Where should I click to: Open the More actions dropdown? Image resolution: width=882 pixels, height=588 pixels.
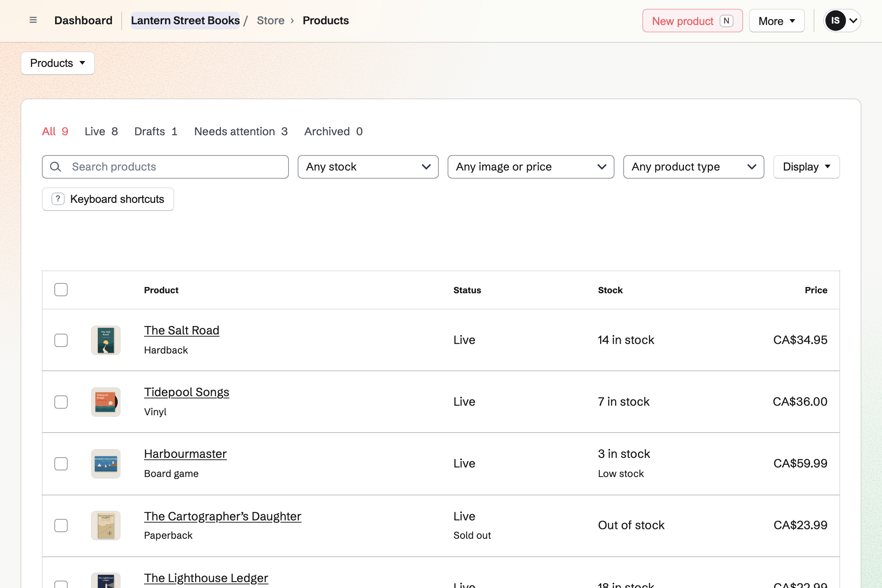(777, 21)
